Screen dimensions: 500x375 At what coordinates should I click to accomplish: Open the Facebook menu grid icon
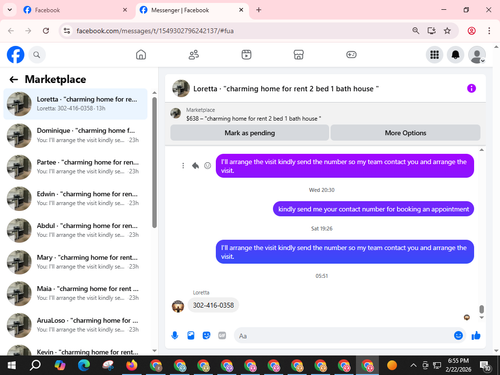[434, 55]
